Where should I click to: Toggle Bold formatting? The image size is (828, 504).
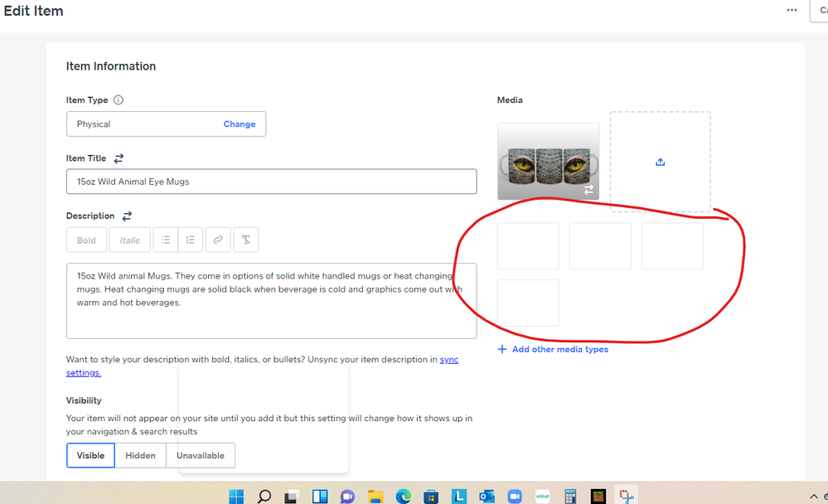86,240
